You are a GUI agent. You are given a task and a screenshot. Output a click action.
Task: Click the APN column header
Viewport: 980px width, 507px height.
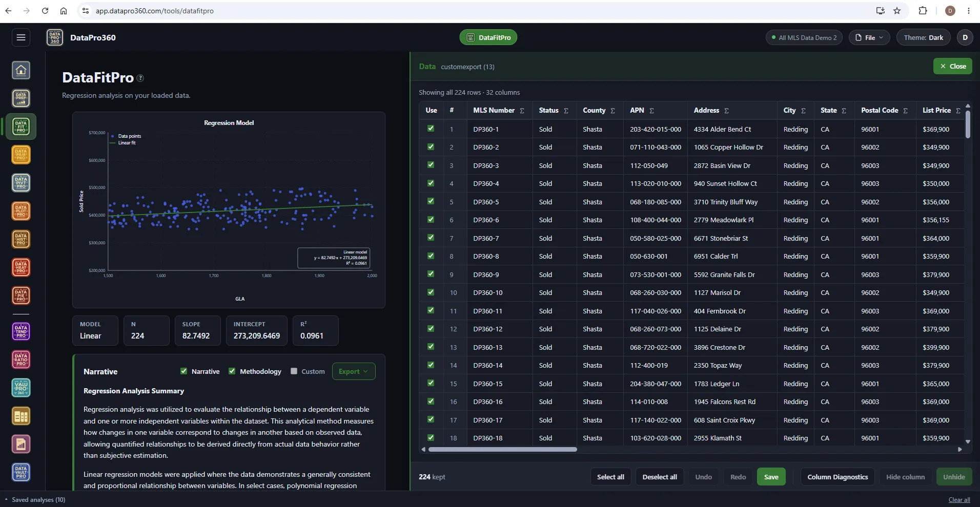(x=637, y=110)
